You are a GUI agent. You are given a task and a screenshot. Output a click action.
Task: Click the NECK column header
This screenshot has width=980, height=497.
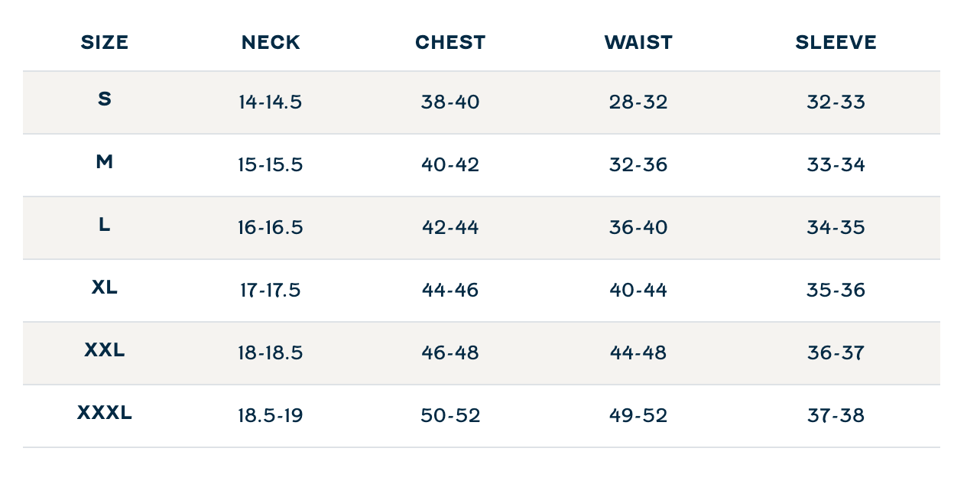271,43
